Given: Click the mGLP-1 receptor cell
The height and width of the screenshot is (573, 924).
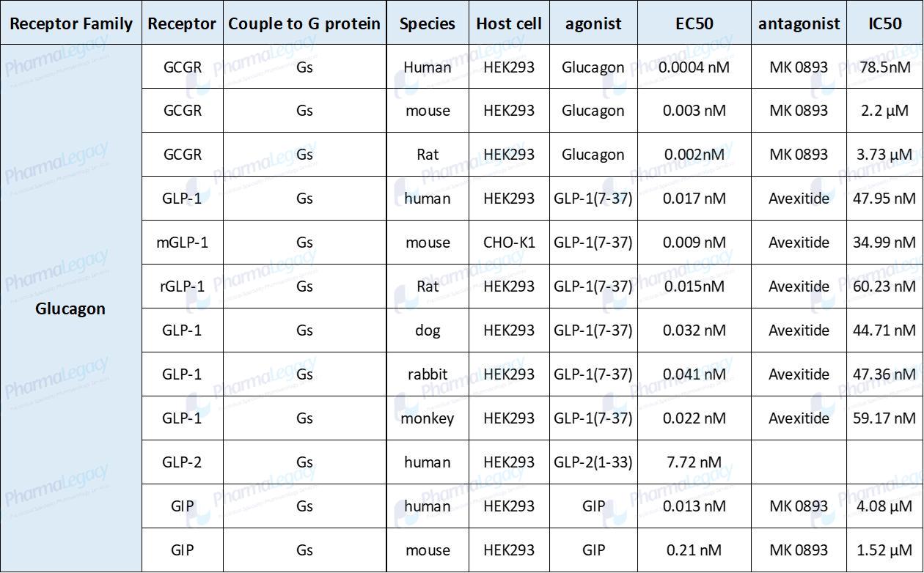Looking at the screenshot, I should [x=183, y=243].
